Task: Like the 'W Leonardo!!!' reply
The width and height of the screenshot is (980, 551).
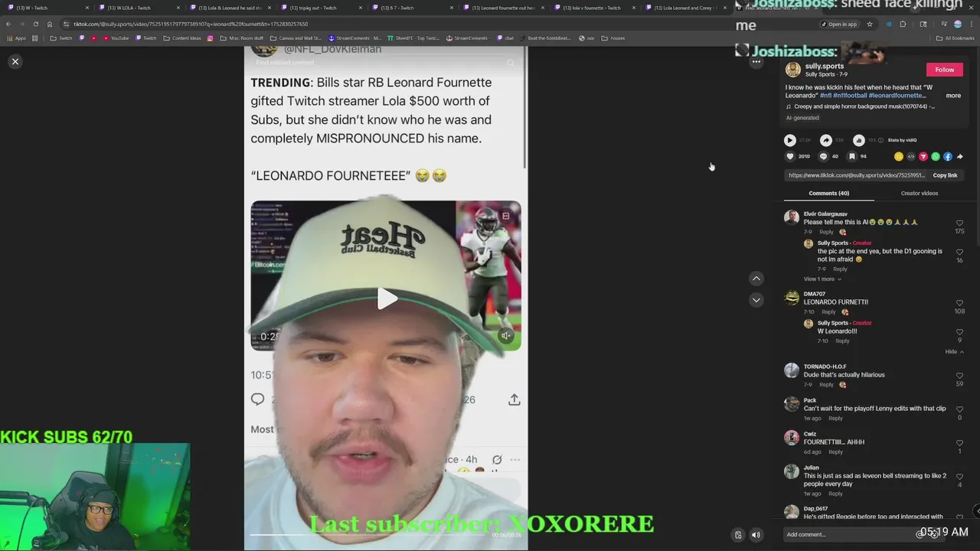Action: point(959,332)
